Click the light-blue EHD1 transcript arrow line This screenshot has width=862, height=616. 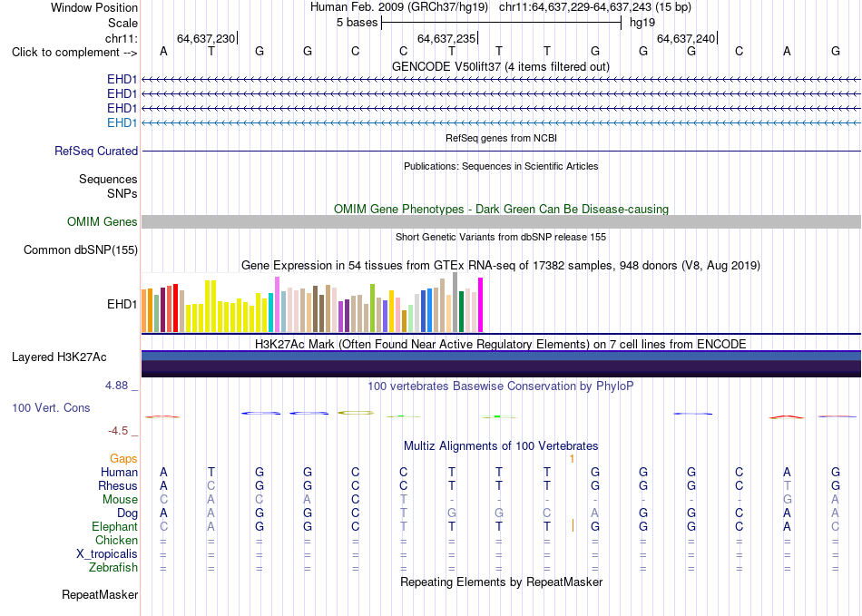point(502,123)
